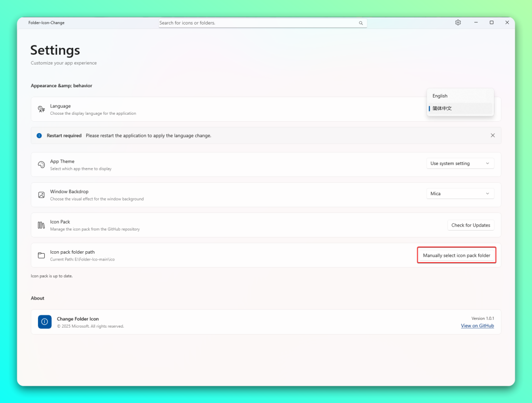Viewport: 532px width, 403px height.
Task: Expand the Use system setting chevron
Action: [x=488, y=164]
